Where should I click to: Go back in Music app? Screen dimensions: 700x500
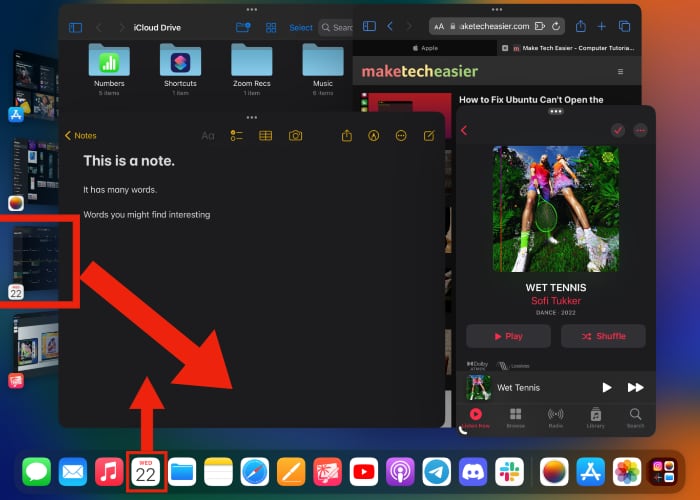click(464, 130)
